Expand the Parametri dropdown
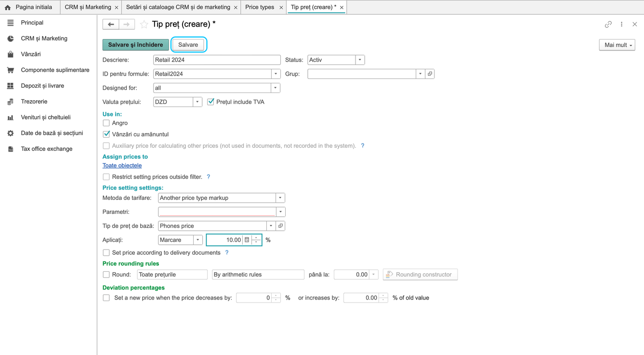 pos(280,212)
